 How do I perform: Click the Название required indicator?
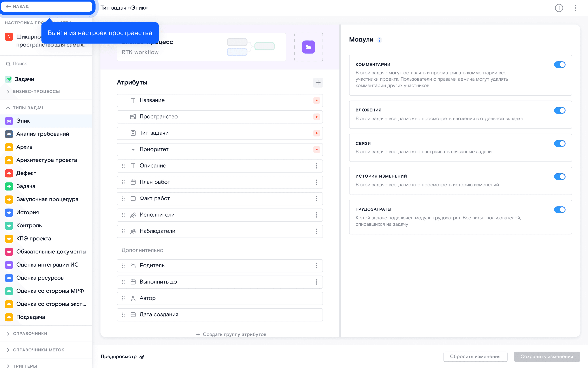coord(316,101)
